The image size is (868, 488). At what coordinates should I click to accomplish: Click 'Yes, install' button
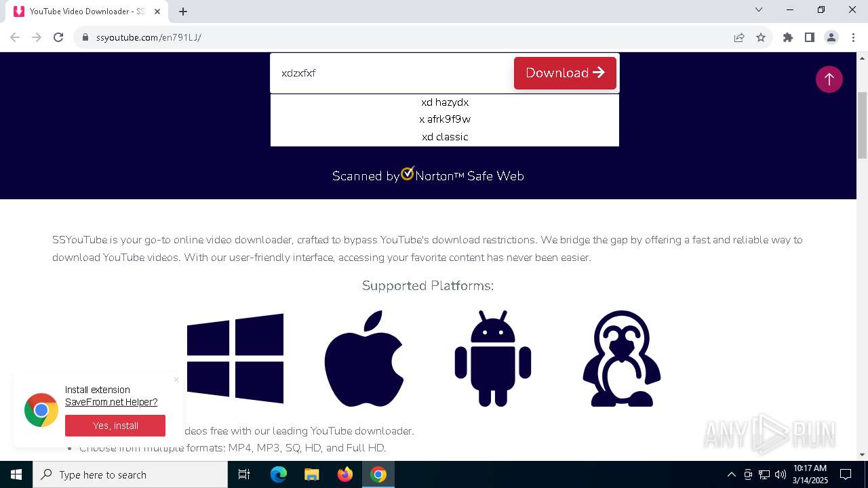tap(115, 426)
